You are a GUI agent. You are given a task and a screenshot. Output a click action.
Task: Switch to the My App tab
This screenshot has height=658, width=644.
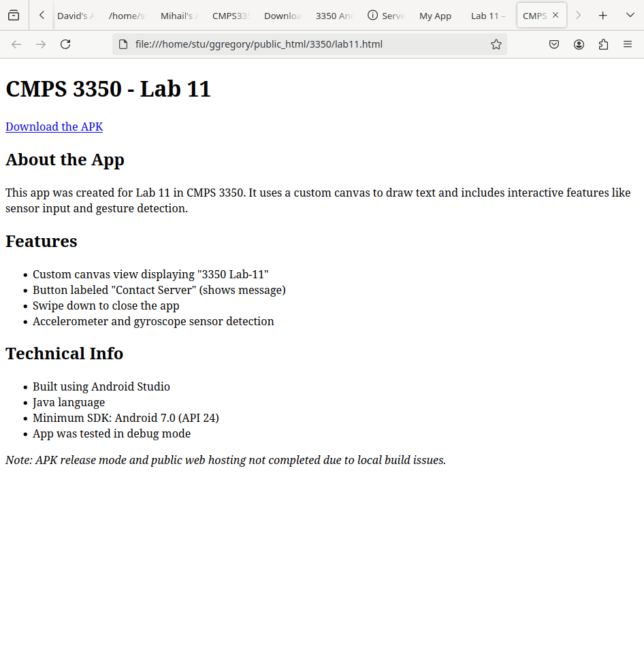435,16
